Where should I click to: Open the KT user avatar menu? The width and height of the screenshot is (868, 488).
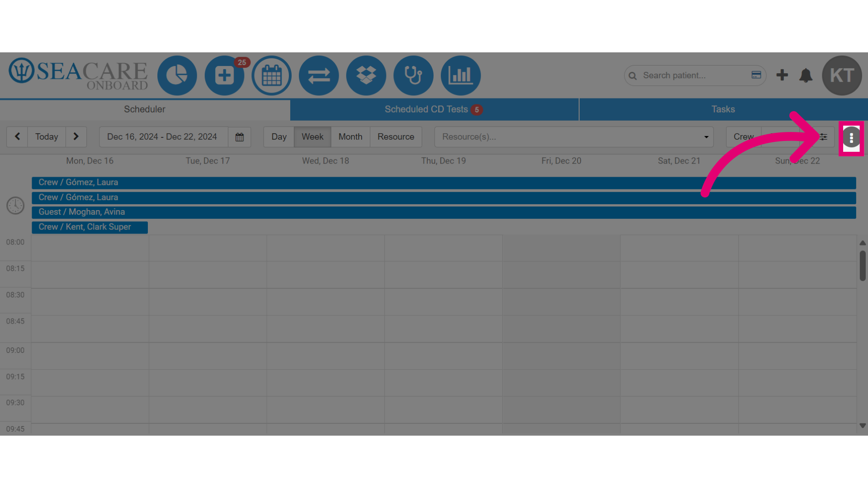click(x=842, y=75)
